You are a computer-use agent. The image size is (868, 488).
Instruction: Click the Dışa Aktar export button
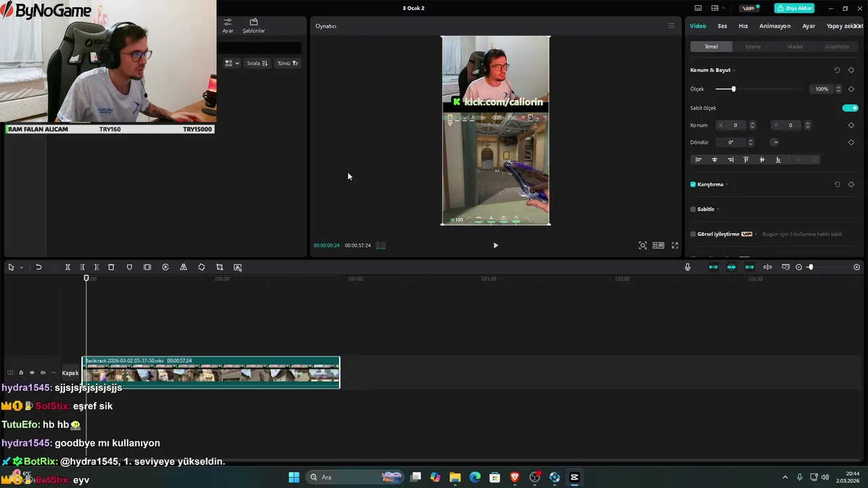coord(795,8)
